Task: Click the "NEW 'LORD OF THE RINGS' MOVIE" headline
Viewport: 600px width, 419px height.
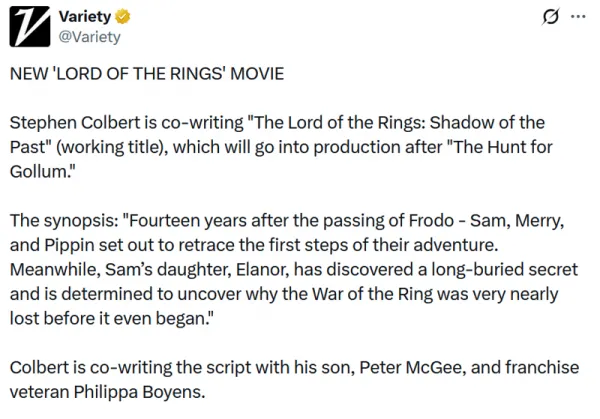Action: pos(146,75)
